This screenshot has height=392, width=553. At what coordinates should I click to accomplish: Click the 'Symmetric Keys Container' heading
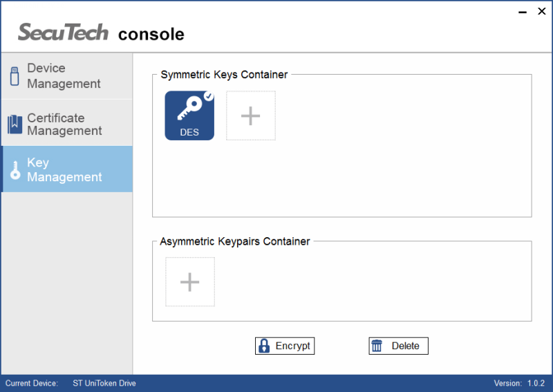coord(224,75)
